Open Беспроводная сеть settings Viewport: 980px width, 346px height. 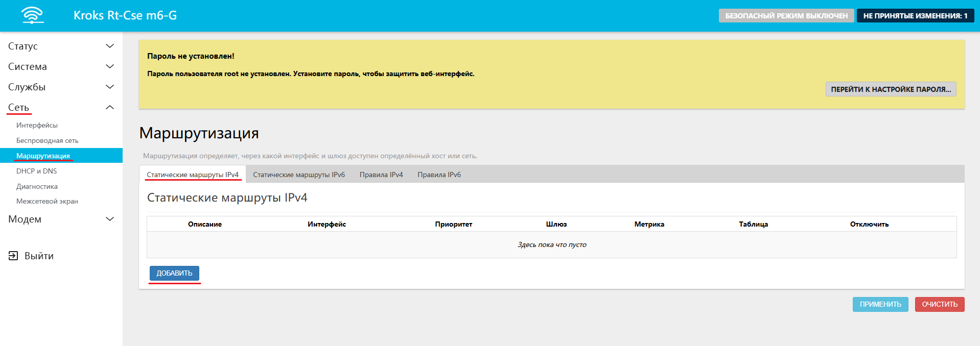coord(47,140)
